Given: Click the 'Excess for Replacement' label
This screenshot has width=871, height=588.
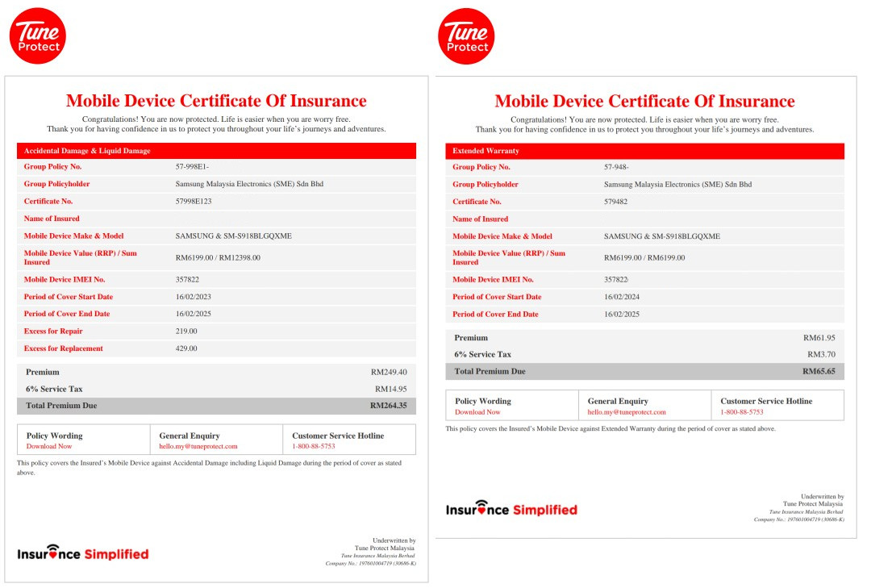Looking at the screenshot, I should [64, 348].
